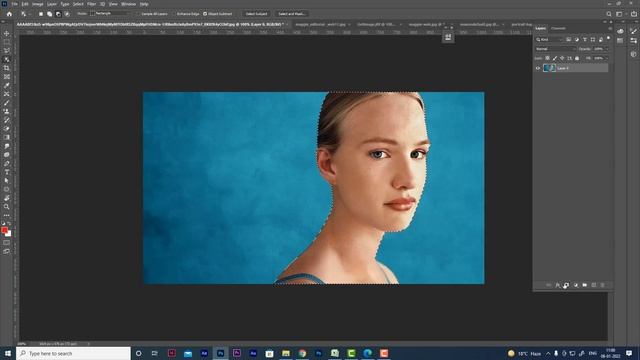Select the Frame tool
Image resolution: width=640 pixels, height=360 pixels.
pyautogui.click(x=7, y=77)
